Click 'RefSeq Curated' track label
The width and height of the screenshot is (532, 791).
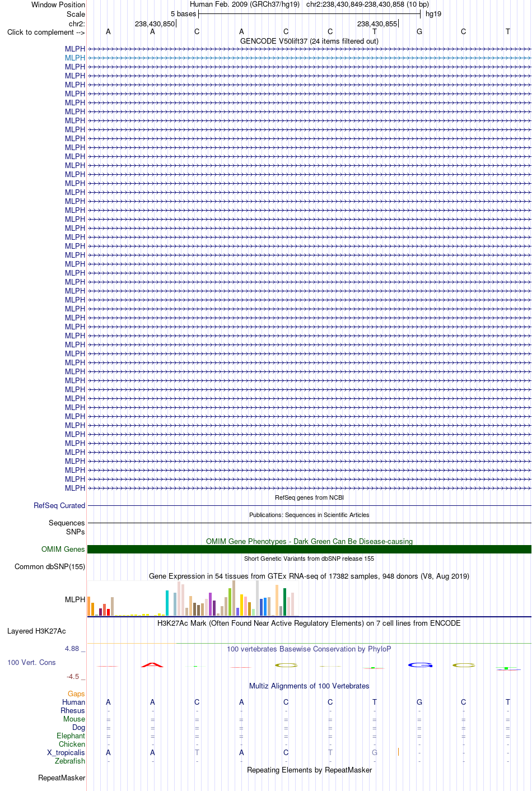coord(59,505)
